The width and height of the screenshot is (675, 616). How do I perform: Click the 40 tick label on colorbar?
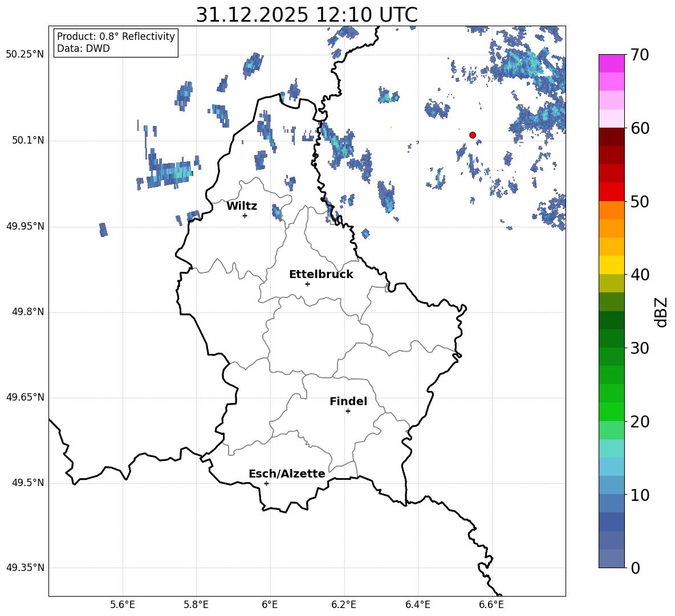click(x=640, y=275)
